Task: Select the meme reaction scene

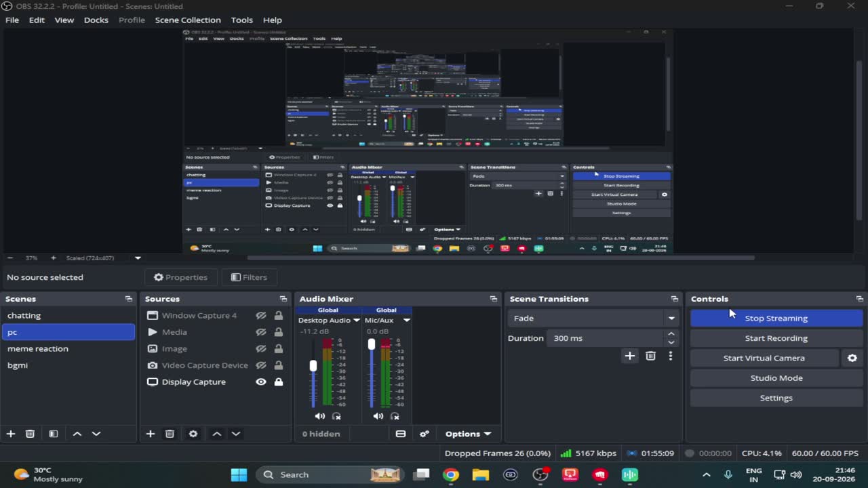Action: click(x=68, y=348)
